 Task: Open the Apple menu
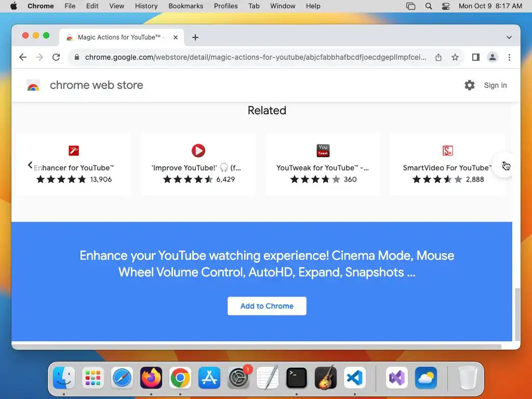[x=14, y=6]
